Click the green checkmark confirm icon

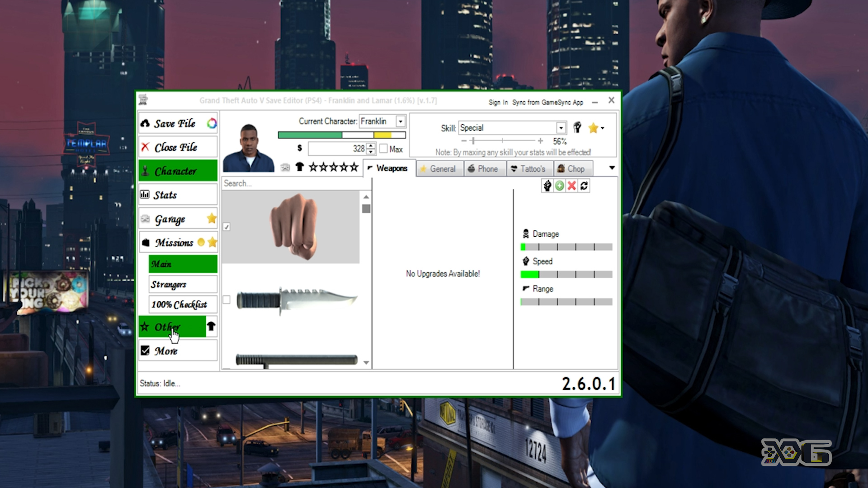pyautogui.click(x=559, y=186)
